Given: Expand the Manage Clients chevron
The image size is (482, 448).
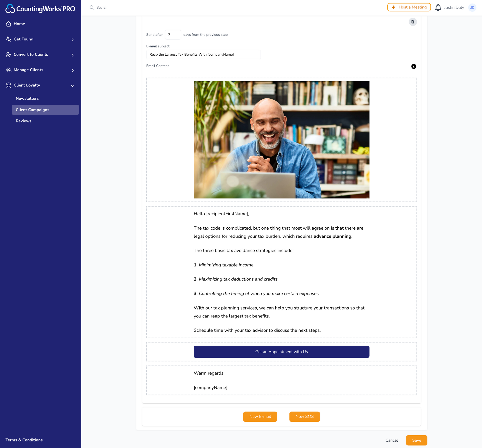Looking at the screenshot, I should [73, 70].
